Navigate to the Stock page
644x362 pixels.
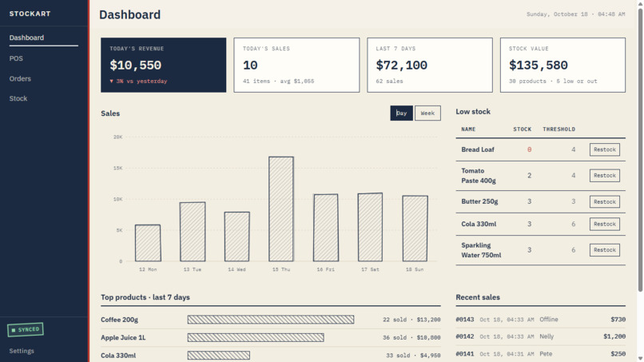(x=18, y=98)
